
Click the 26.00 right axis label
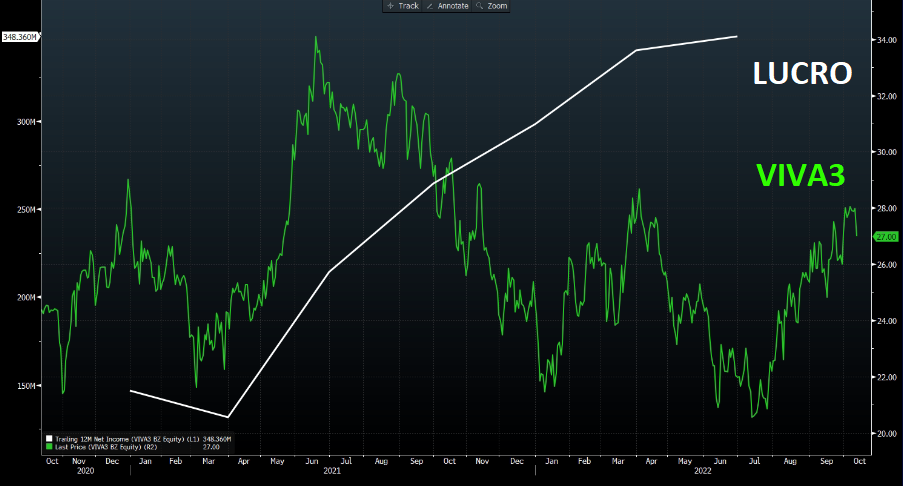click(x=886, y=265)
